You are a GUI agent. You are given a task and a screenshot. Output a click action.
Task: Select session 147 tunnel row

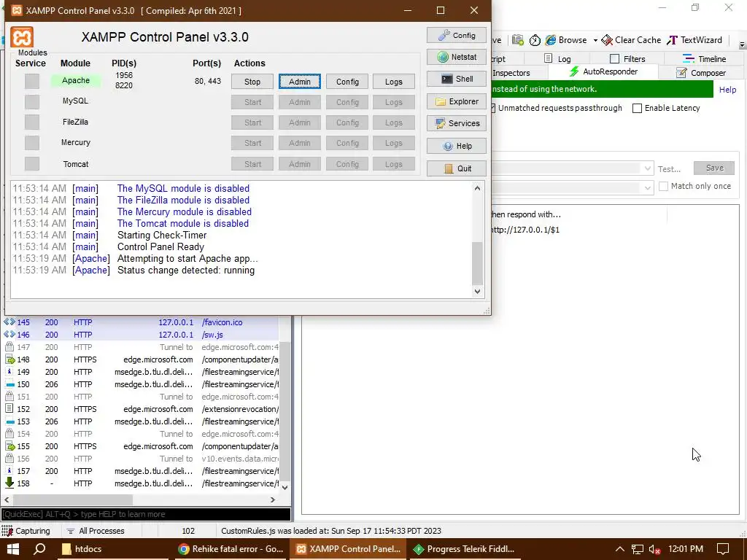coord(141,347)
